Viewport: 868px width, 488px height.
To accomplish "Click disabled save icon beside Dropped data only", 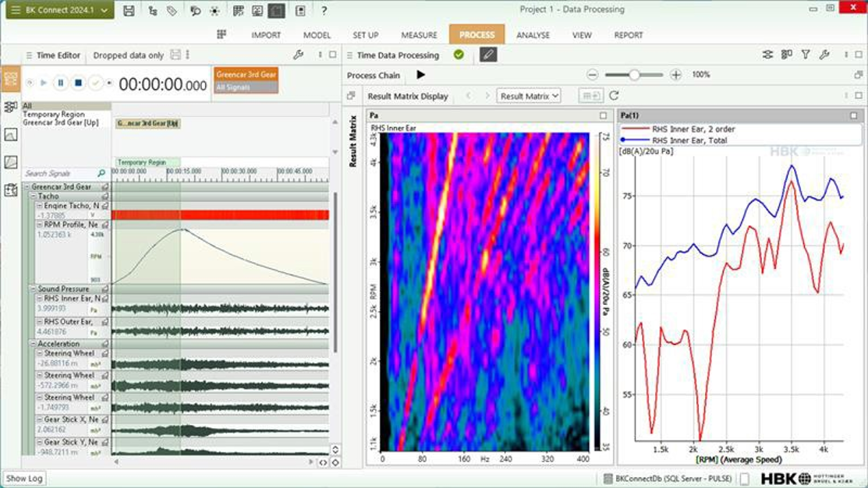I will (x=175, y=55).
